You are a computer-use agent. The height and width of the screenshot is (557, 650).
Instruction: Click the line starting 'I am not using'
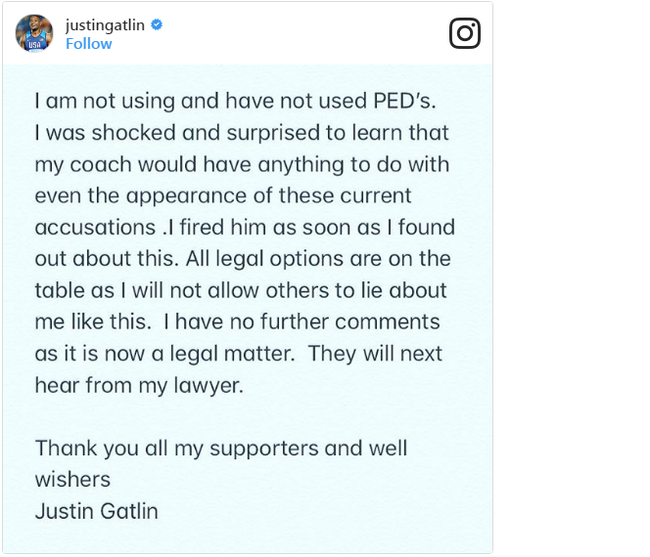[x=235, y=101]
